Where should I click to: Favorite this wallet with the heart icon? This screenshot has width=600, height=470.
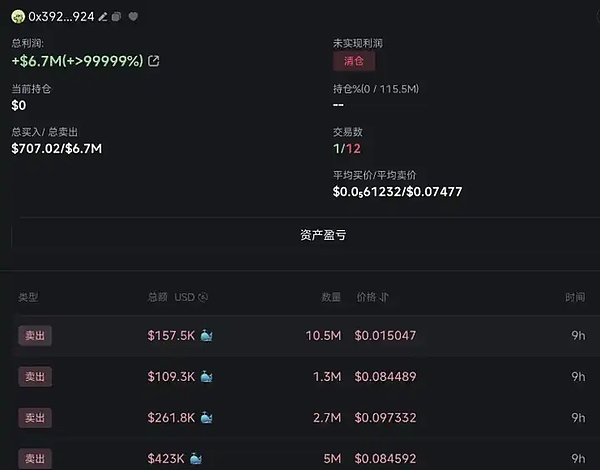(133, 16)
